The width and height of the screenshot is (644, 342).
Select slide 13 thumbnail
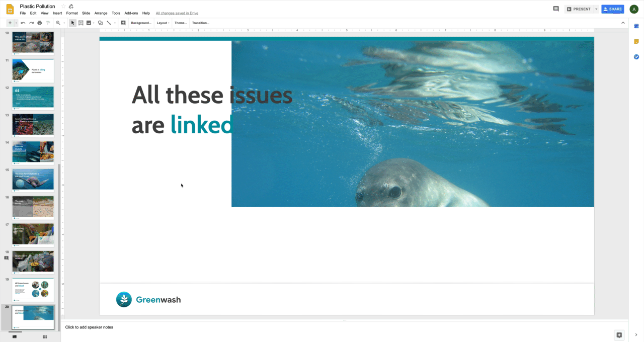coord(33,125)
